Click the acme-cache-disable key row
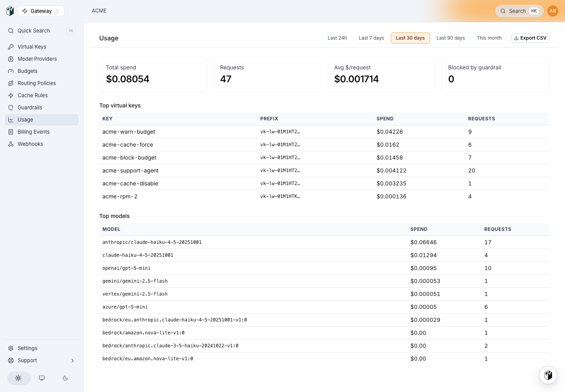Screen dimensions: 565x392 click(x=324, y=183)
